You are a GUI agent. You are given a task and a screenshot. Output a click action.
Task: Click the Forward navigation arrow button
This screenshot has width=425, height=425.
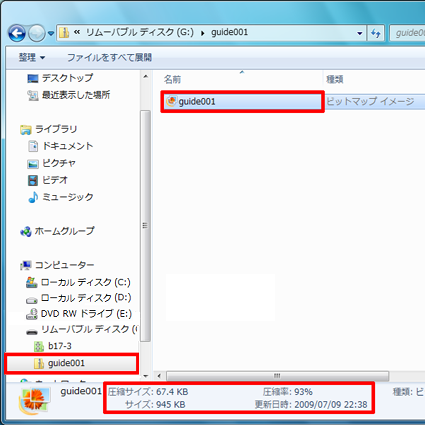coord(36,33)
